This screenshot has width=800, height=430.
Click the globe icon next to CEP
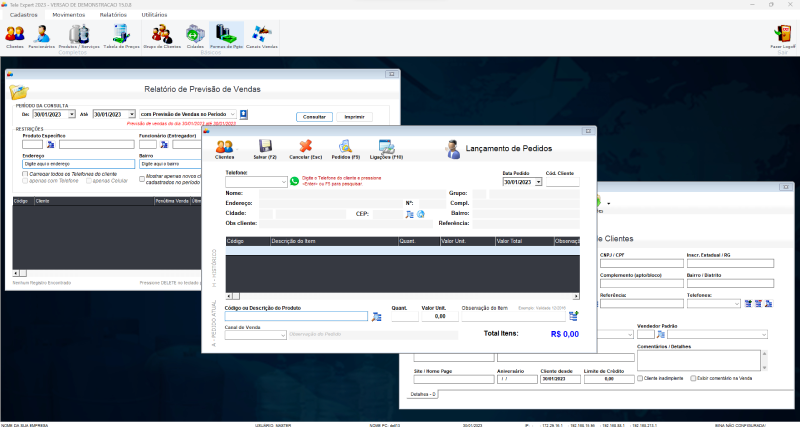pyautogui.click(x=421, y=214)
